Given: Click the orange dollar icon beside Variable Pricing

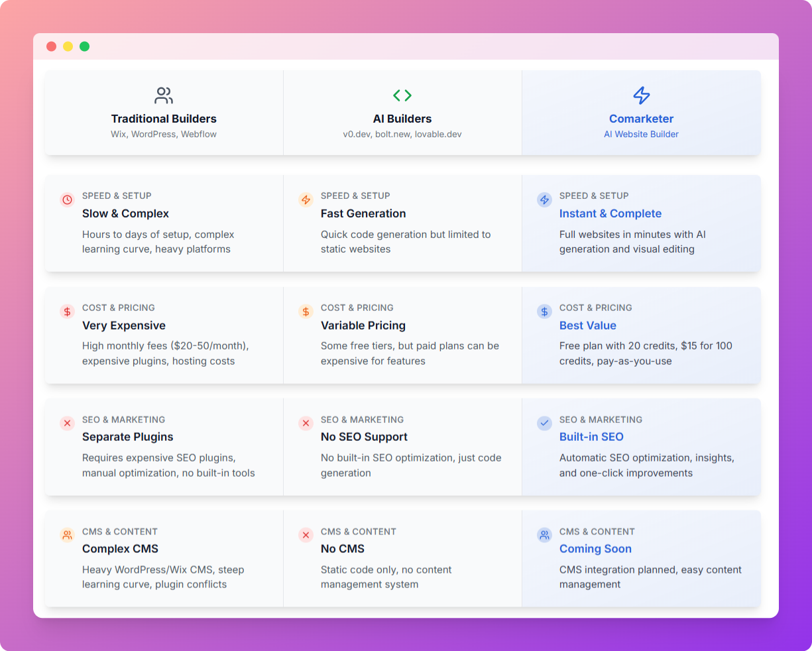Looking at the screenshot, I should 306,312.
